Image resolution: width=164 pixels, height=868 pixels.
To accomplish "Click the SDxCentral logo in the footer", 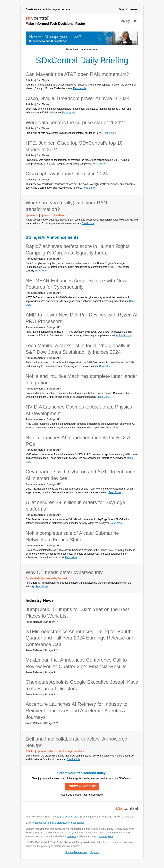I will [x=126, y=808].
